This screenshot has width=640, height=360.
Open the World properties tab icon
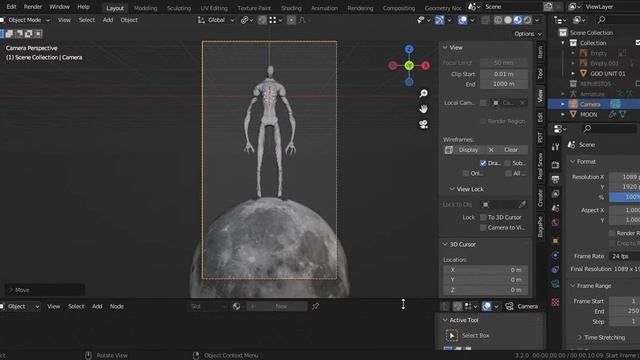555,222
